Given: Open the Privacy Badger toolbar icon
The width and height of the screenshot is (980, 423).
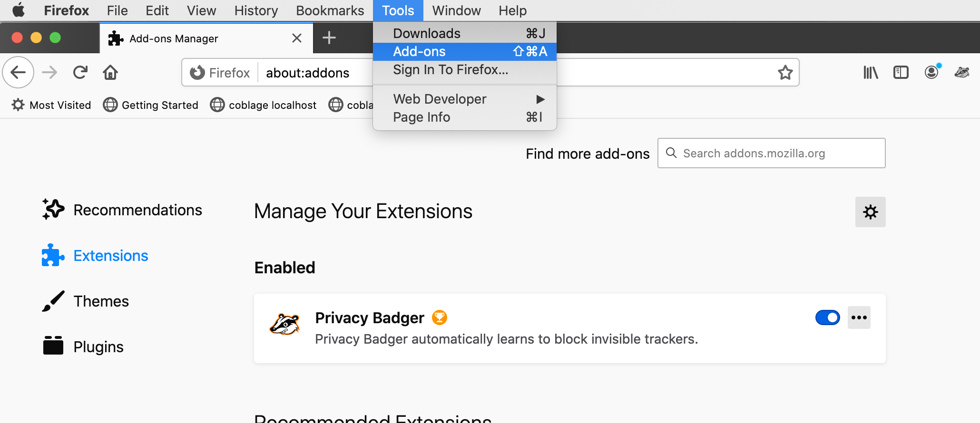Looking at the screenshot, I should (962, 73).
